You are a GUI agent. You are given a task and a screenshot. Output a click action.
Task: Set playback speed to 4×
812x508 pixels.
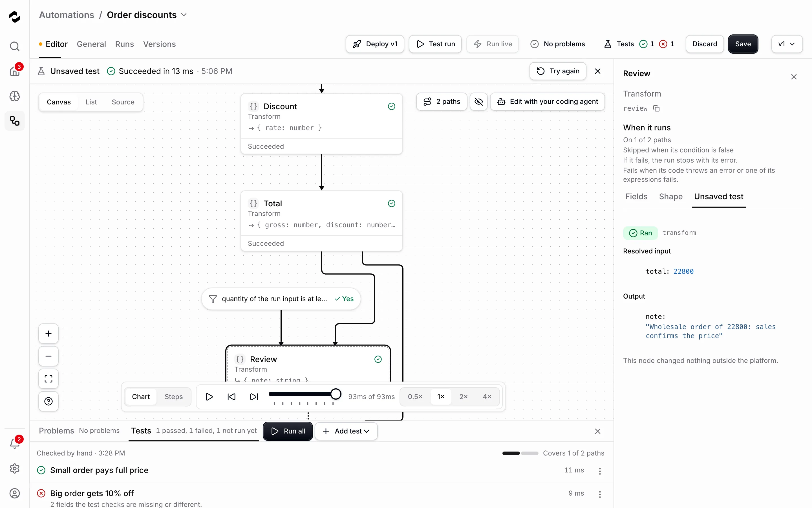tap(487, 397)
